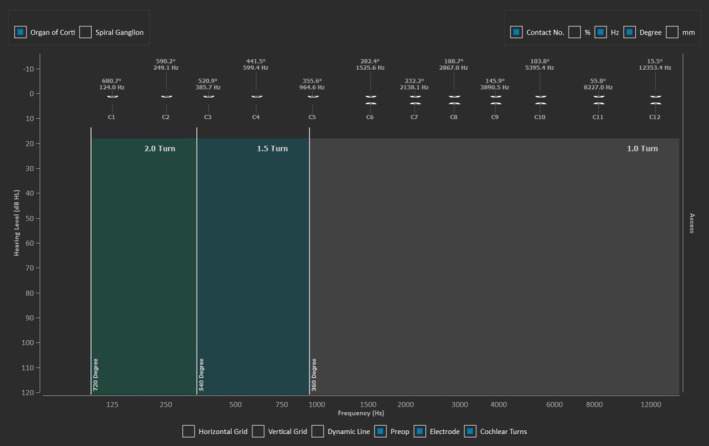
Task: Enable the Spiral Ganglion checkbox
Action: coord(85,32)
